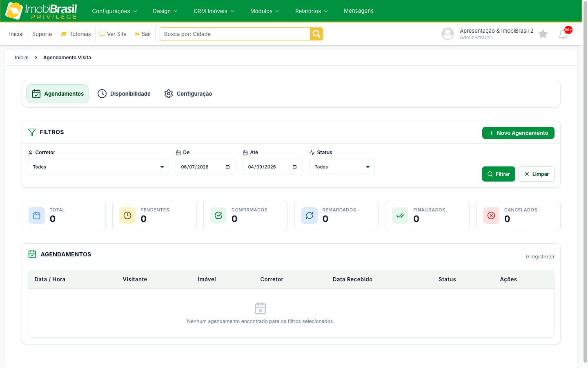
Task: Open the Corretor dropdown
Action: 98,167
